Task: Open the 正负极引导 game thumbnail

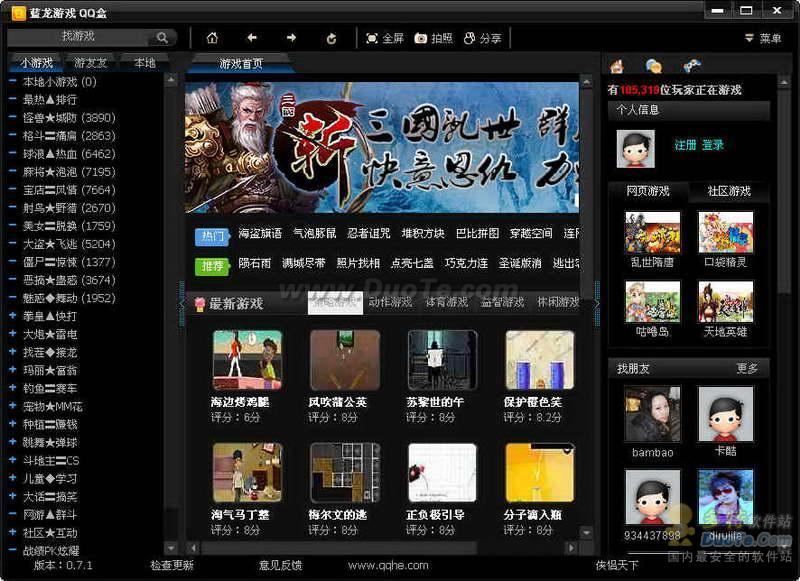Action: [x=442, y=473]
